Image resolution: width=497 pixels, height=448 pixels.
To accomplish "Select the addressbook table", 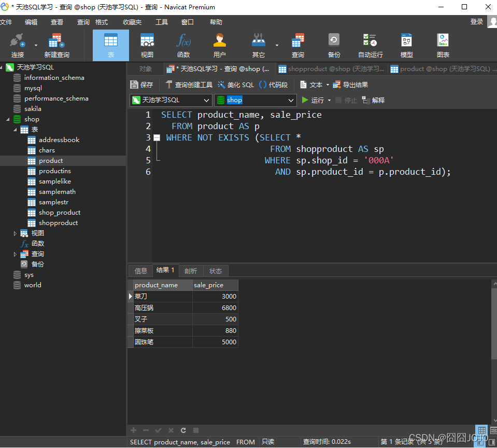I will coord(59,140).
